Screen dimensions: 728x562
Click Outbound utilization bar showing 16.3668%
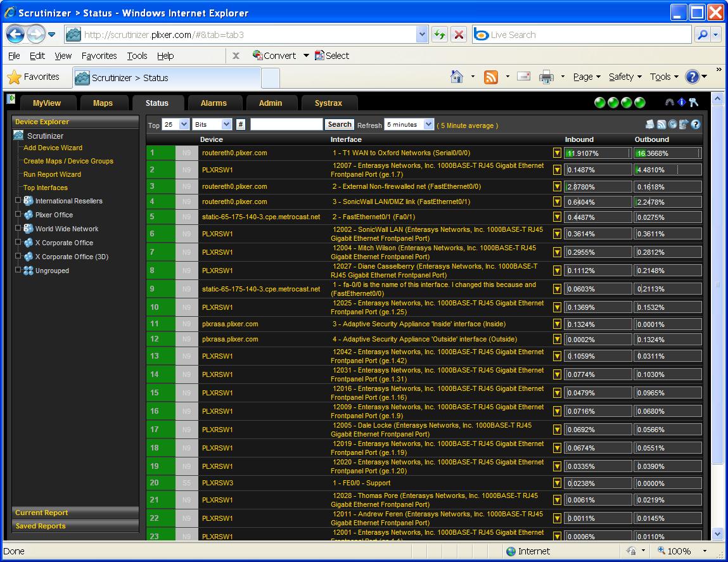click(x=668, y=153)
